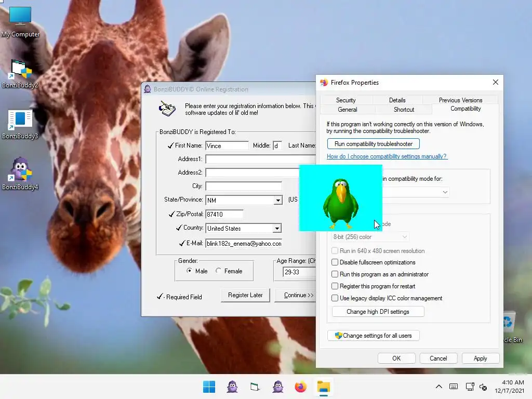532x399 pixels.
Task: Click the BonziBUDDY registration title bar icon
Action: click(147, 89)
